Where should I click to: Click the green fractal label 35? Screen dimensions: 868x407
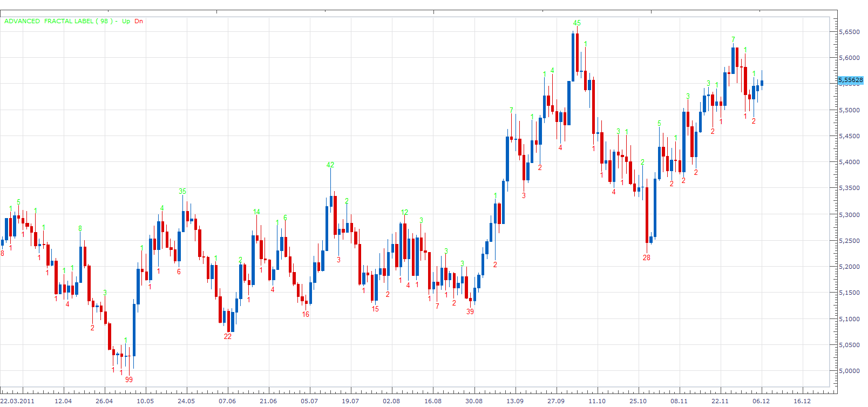click(x=182, y=191)
